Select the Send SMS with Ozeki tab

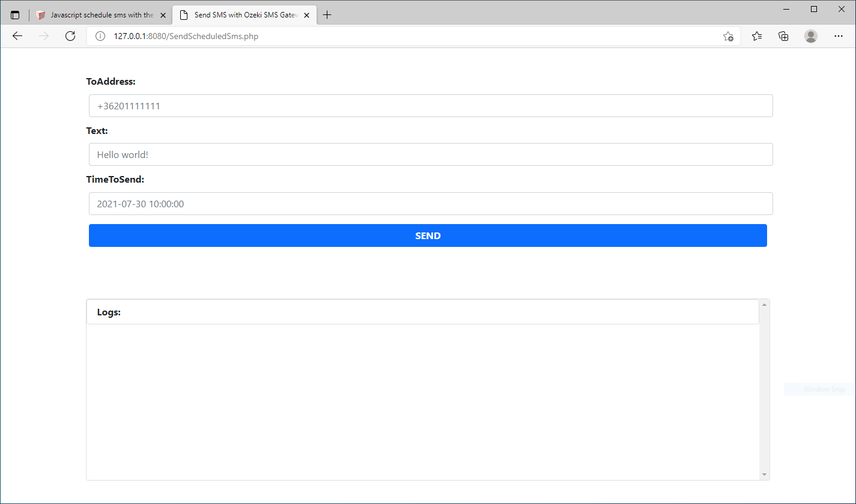tap(244, 15)
